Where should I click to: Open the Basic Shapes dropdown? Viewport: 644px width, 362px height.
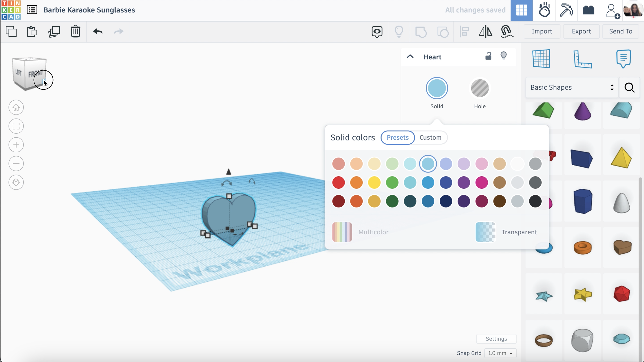[571, 87]
